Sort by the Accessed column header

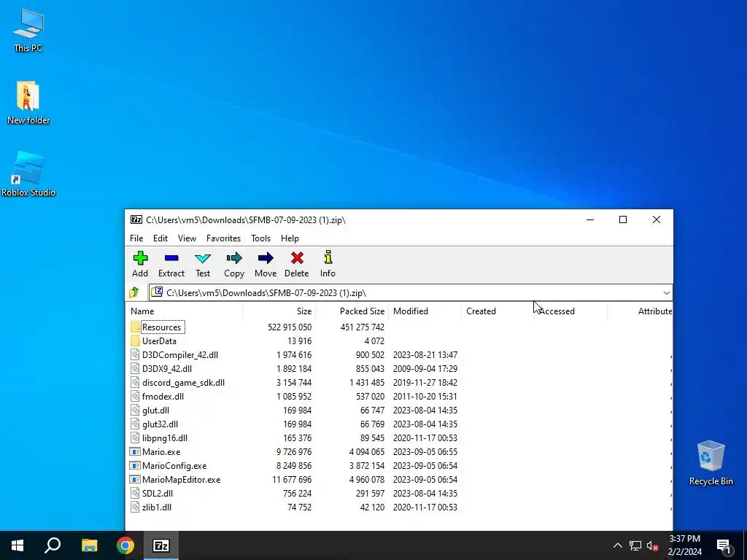coord(570,311)
